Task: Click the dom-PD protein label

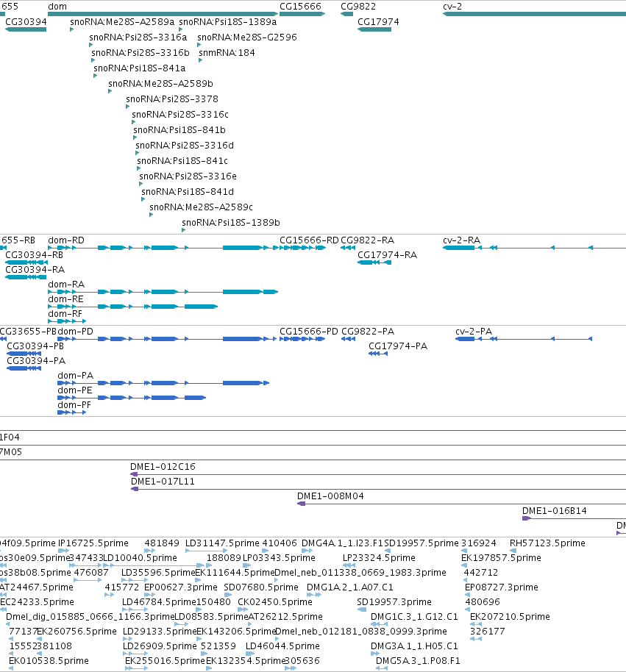Action: point(76,332)
